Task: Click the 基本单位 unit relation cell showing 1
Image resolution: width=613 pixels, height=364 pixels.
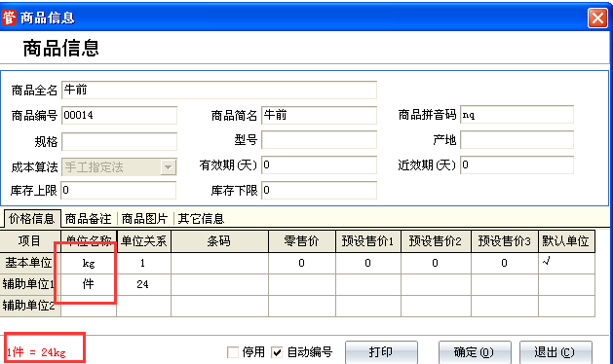Action: click(143, 263)
